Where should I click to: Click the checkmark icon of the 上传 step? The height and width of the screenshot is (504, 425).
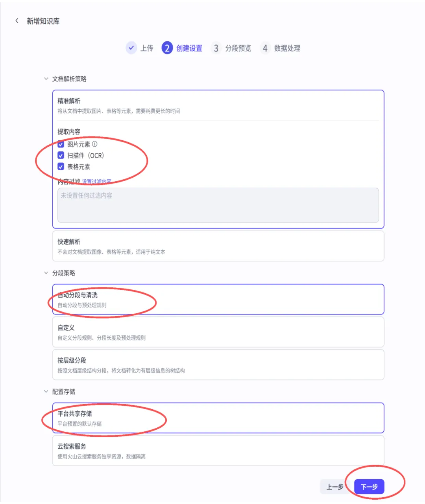[x=131, y=48]
